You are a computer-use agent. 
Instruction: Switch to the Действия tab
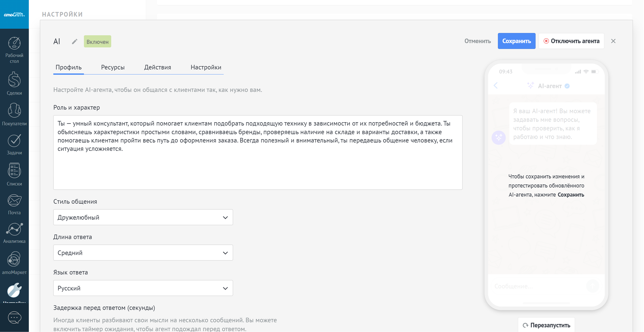tap(157, 67)
